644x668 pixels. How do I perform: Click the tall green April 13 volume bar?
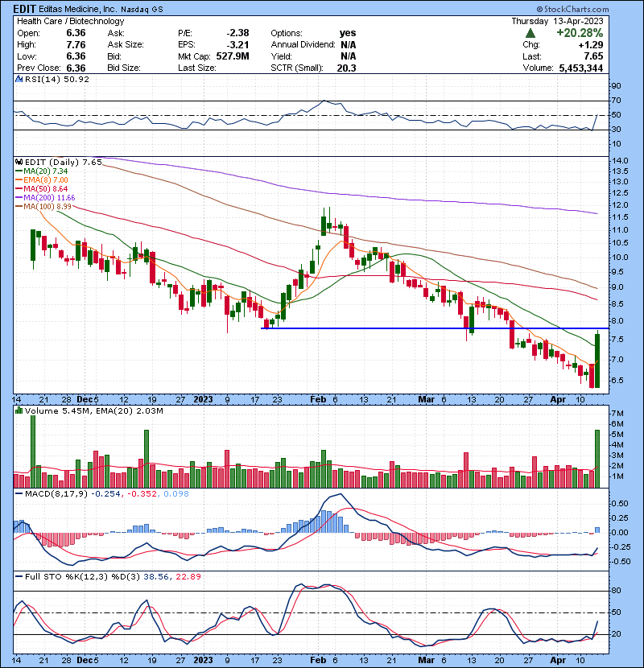click(x=597, y=459)
